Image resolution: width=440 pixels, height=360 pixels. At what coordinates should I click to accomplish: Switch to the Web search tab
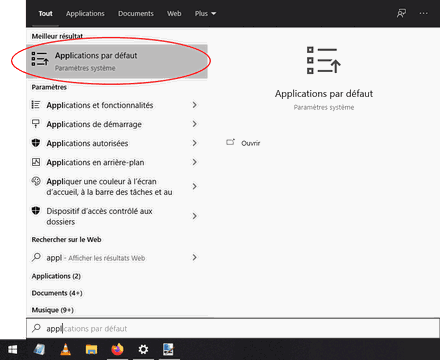[x=174, y=14]
